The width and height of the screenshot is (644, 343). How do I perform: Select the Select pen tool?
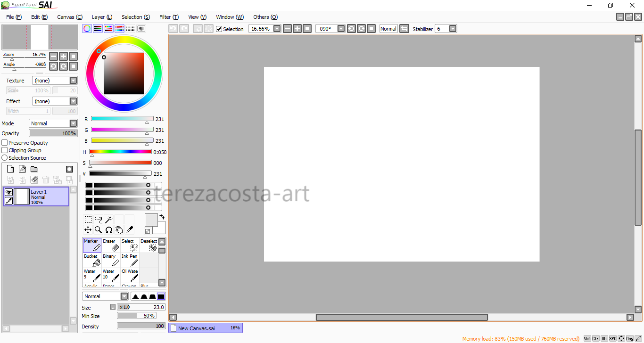click(130, 245)
